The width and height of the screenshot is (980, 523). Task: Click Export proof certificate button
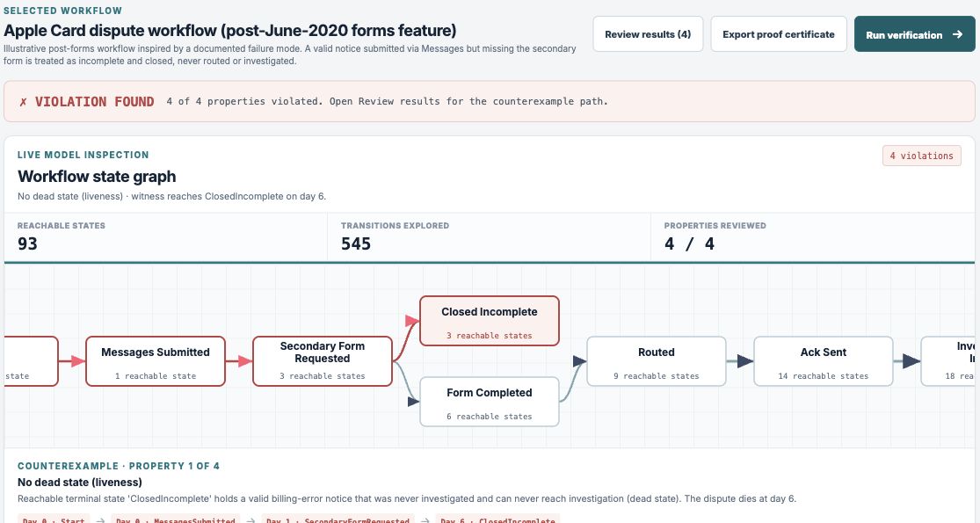(778, 34)
